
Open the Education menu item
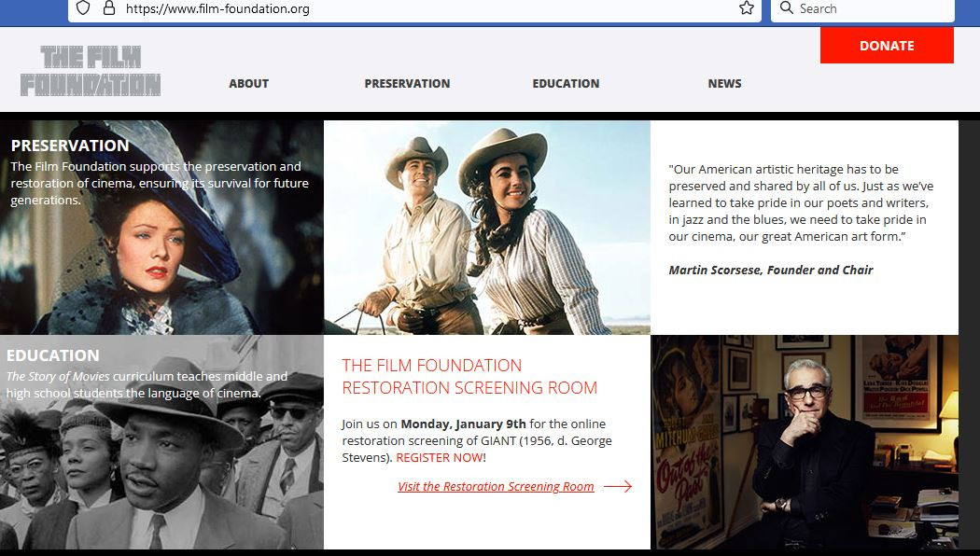pyautogui.click(x=566, y=84)
